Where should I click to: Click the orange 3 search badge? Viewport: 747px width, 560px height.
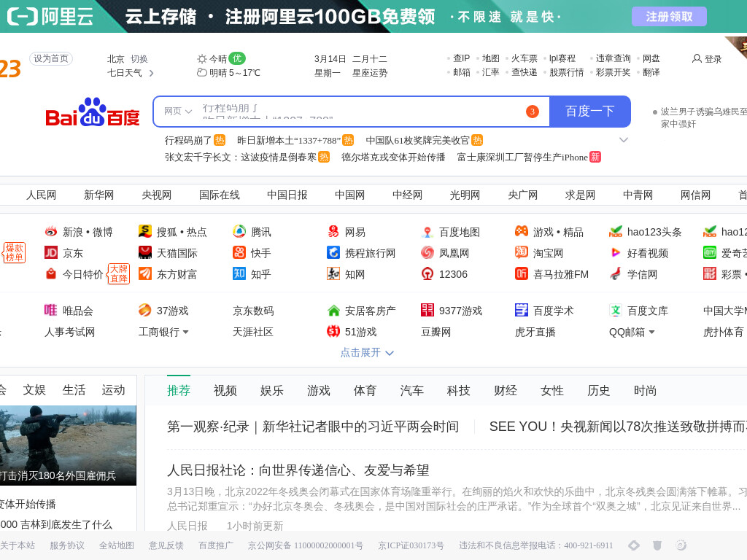[532, 112]
